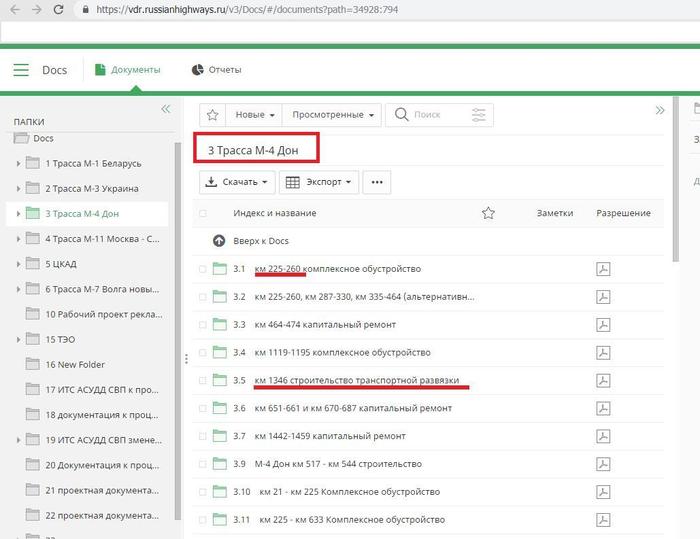Open the Просмотренные dropdown
700x539 pixels.
coord(332,114)
